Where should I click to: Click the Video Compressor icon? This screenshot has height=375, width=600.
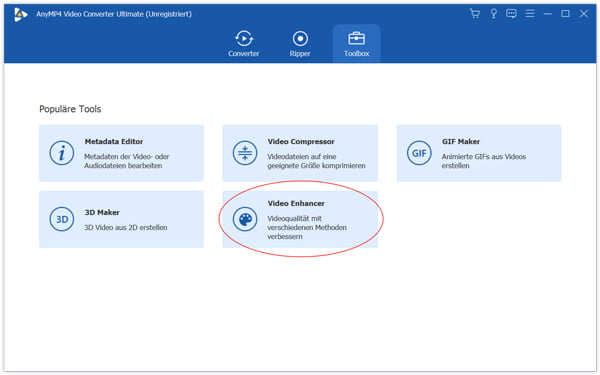coord(245,153)
